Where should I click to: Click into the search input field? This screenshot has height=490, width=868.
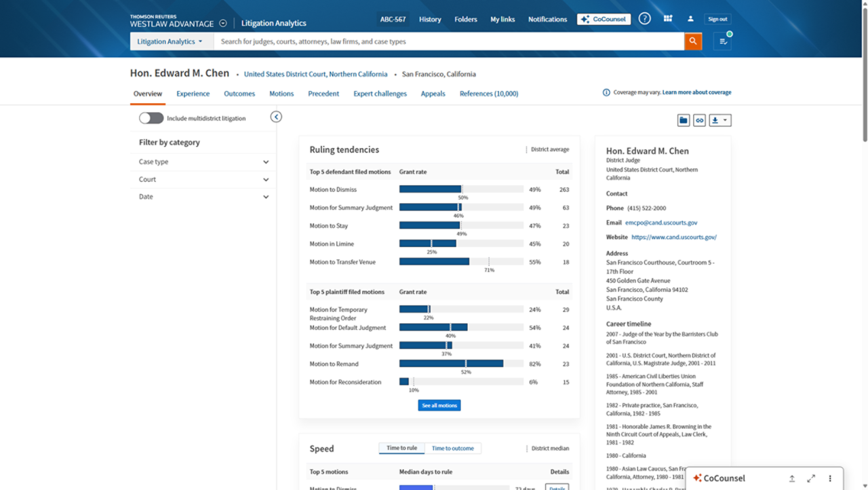tap(448, 41)
